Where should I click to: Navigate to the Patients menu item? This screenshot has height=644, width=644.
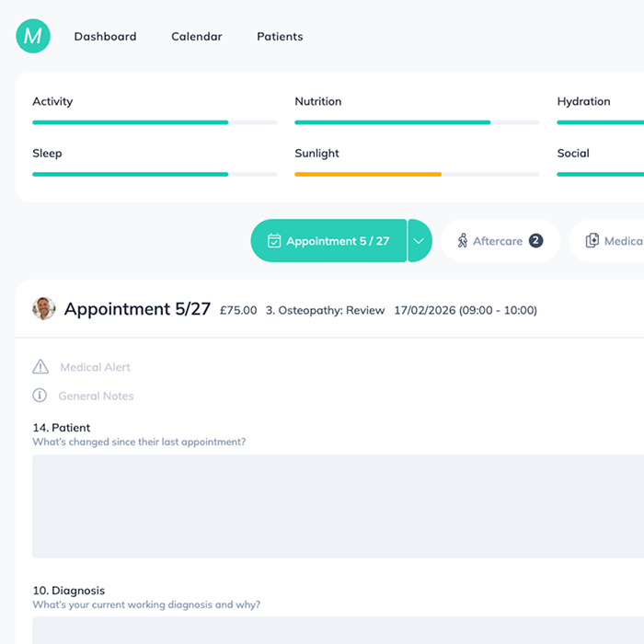click(x=280, y=37)
